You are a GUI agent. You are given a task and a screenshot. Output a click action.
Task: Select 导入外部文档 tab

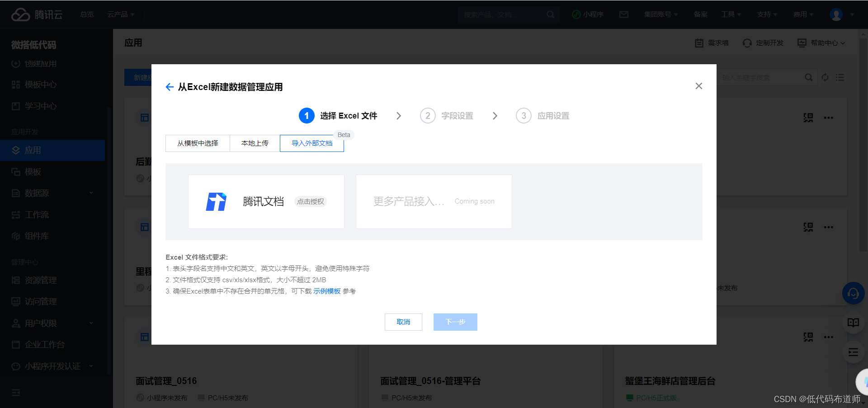click(312, 143)
